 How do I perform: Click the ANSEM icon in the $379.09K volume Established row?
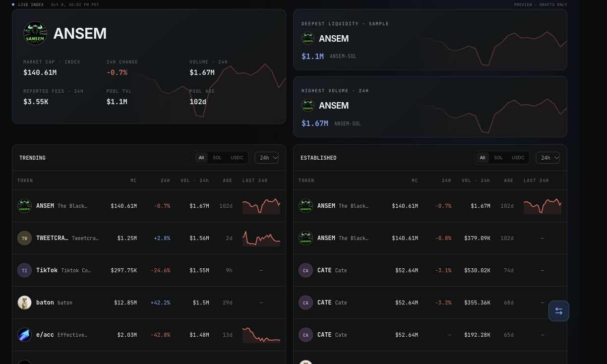[x=305, y=238]
